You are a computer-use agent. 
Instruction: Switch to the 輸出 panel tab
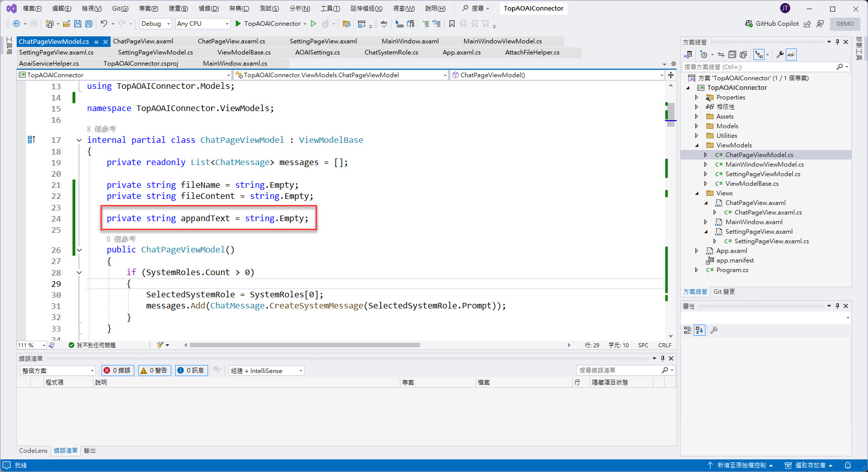90,451
